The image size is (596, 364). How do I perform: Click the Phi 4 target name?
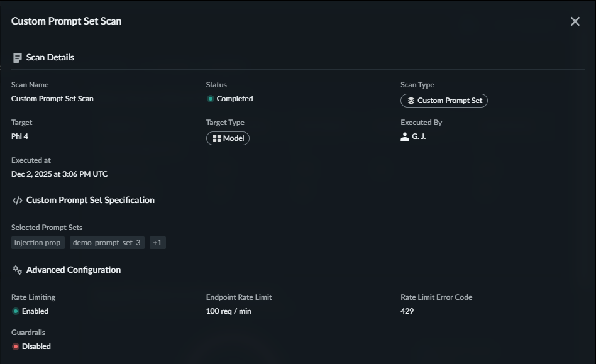click(x=20, y=136)
